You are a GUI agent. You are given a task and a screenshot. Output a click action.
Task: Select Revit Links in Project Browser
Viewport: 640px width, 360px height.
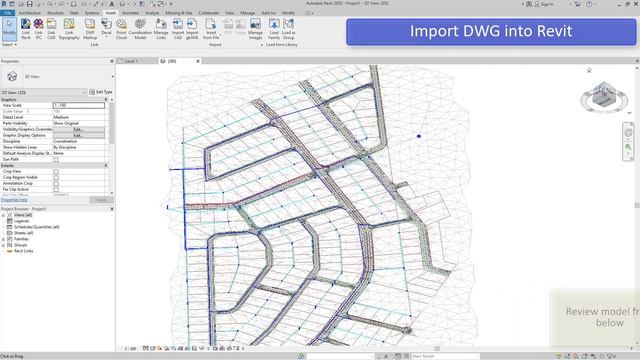[x=23, y=251]
